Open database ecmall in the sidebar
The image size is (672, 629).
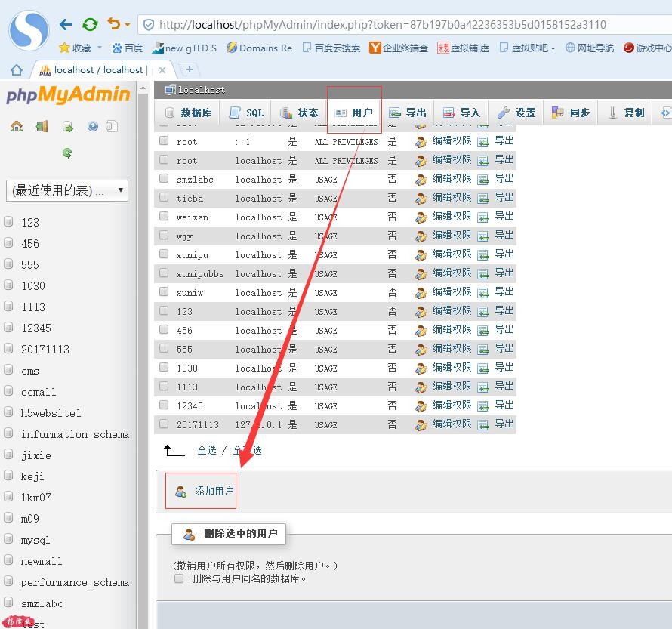tap(39, 392)
